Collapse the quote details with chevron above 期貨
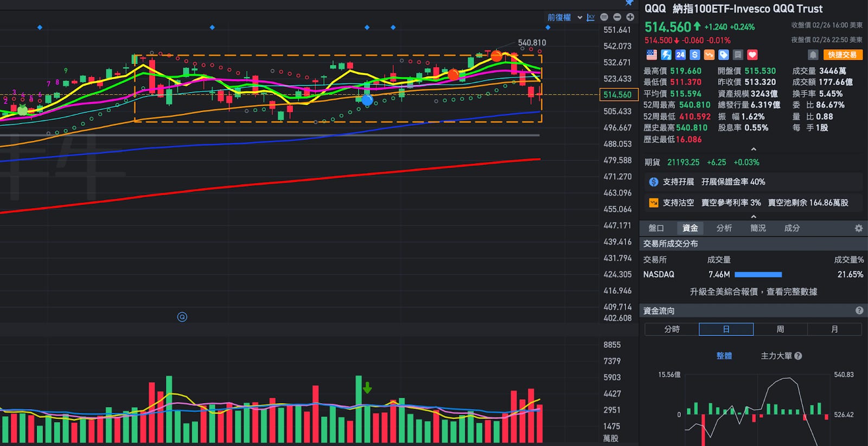 point(754,149)
